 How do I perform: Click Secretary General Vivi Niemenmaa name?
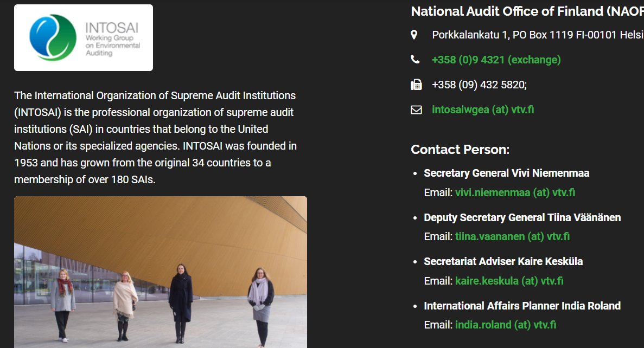coord(506,173)
